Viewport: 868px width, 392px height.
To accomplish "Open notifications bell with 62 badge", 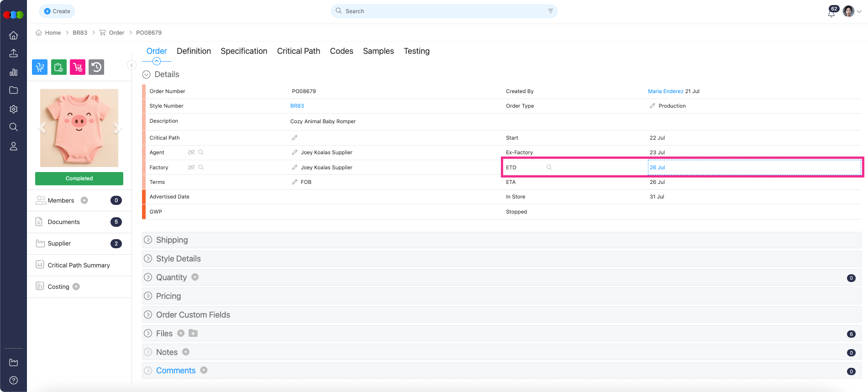I will point(831,12).
